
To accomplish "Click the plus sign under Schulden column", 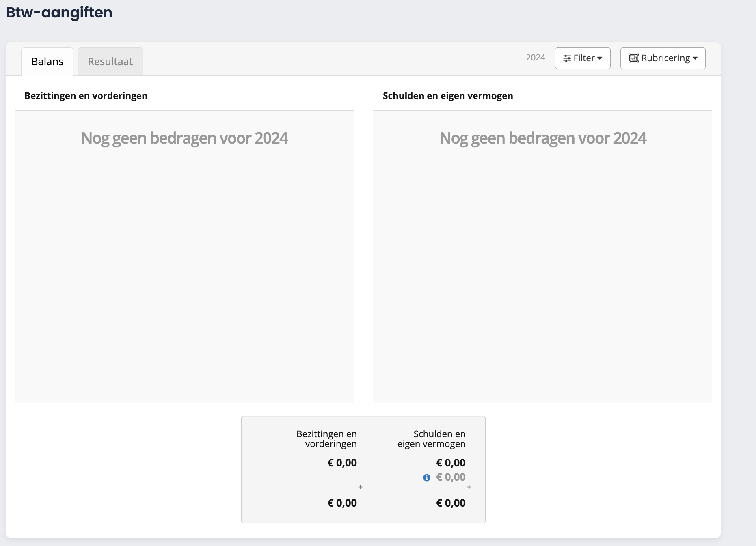I will 469,487.
